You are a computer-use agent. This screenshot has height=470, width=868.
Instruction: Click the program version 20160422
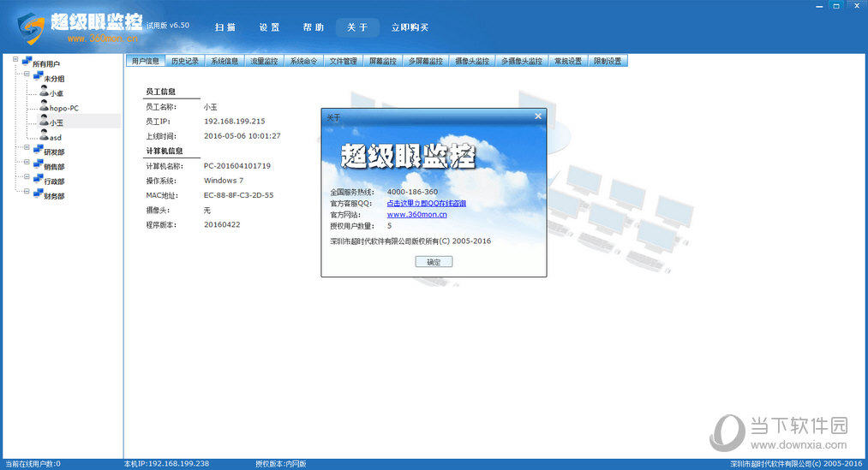point(222,224)
